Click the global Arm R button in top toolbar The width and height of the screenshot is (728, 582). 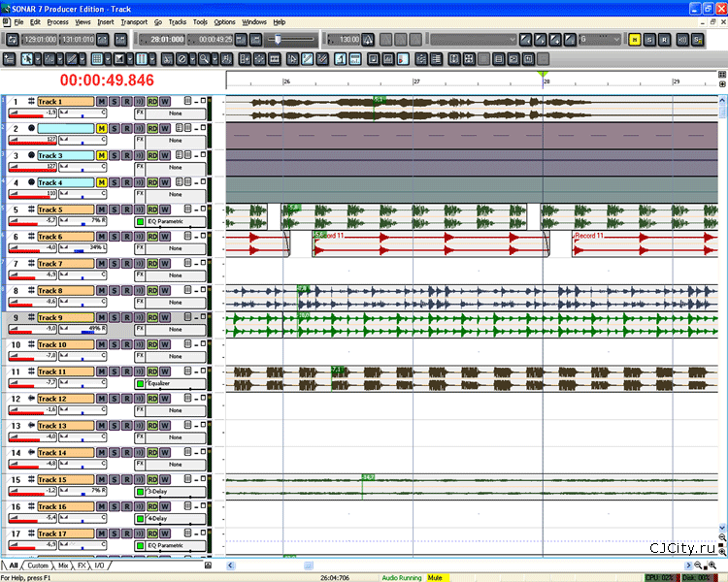(664, 40)
